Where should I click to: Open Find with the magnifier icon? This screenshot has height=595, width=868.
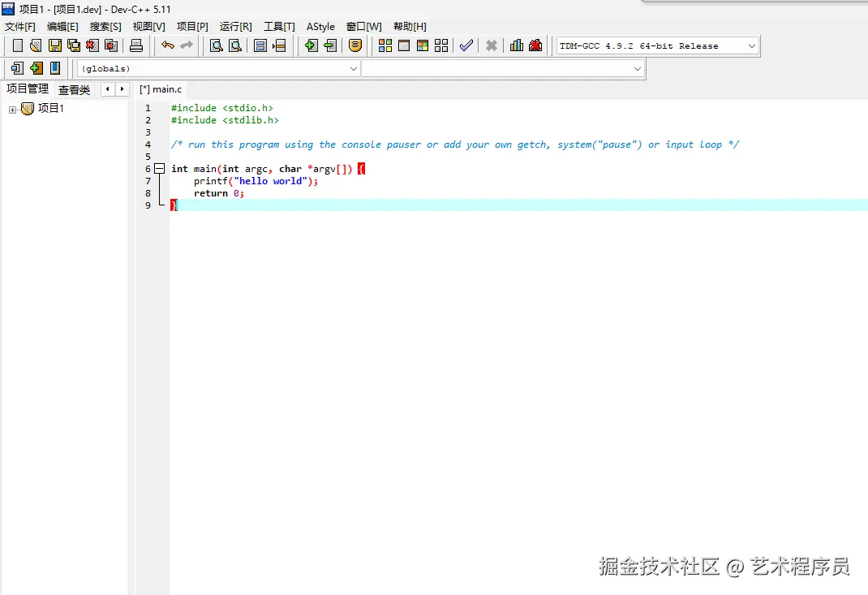[217, 45]
